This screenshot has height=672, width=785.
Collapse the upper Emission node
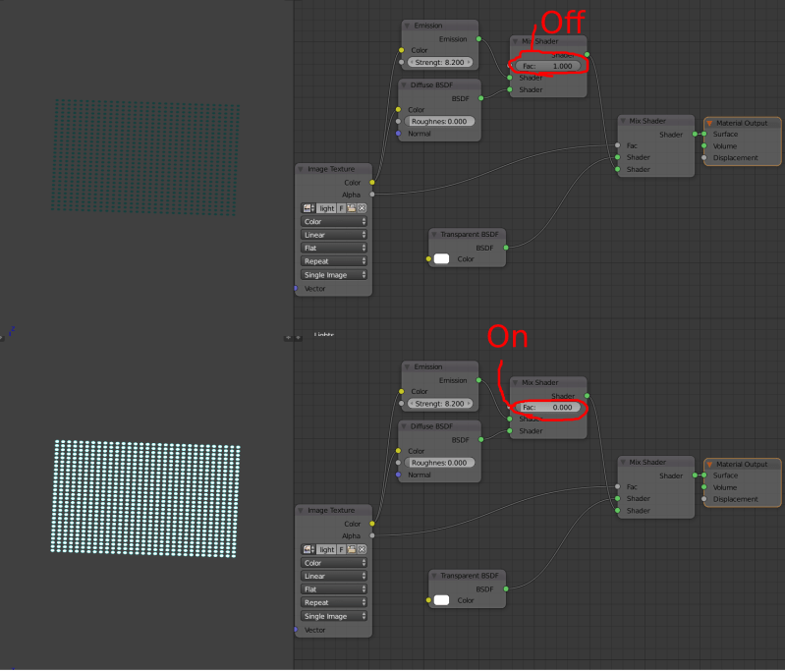[x=408, y=26]
